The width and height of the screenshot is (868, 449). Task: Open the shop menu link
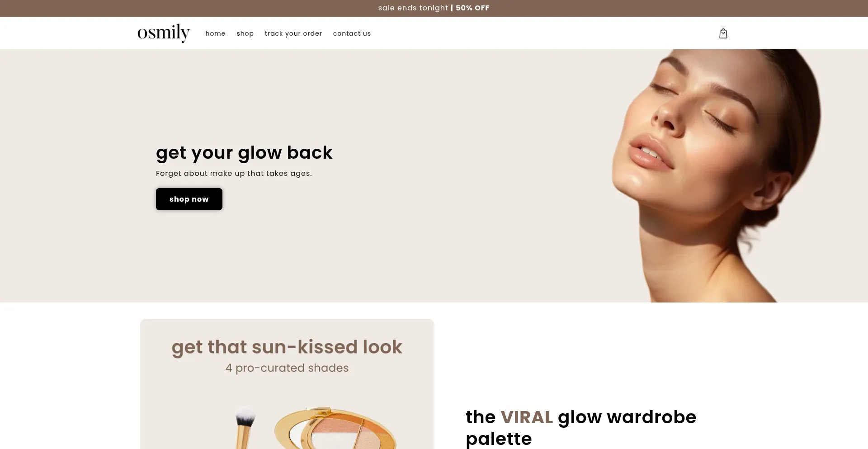[245, 33]
